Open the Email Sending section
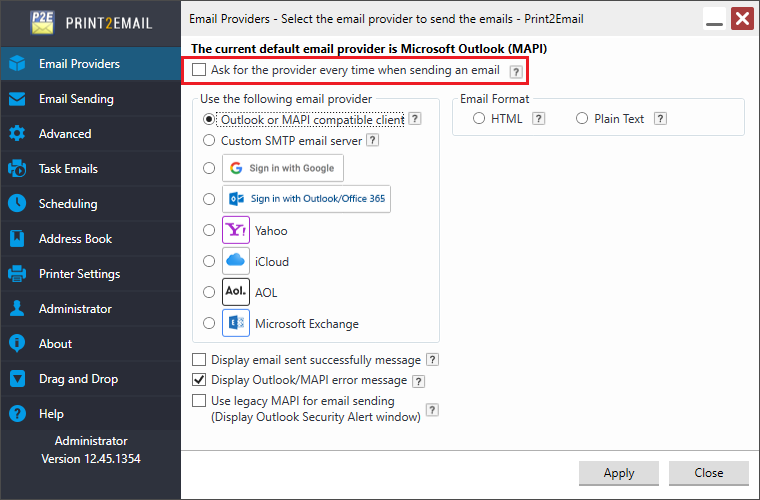The height and width of the screenshot is (500, 760). (x=76, y=99)
